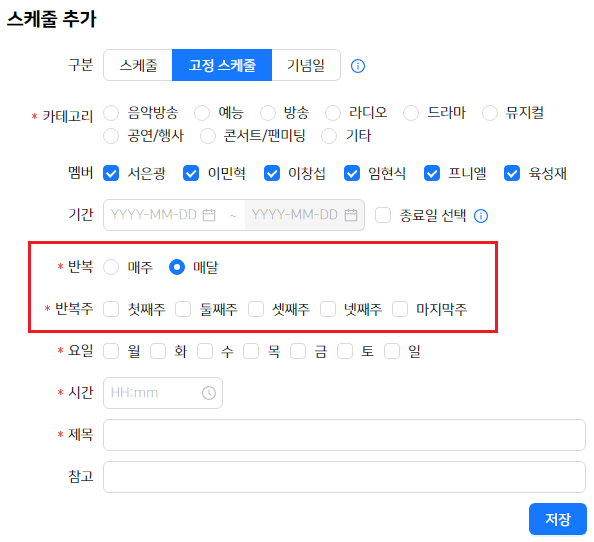Choose the 공연/행사 category option
This screenshot has height=542, width=594.
(x=111, y=136)
